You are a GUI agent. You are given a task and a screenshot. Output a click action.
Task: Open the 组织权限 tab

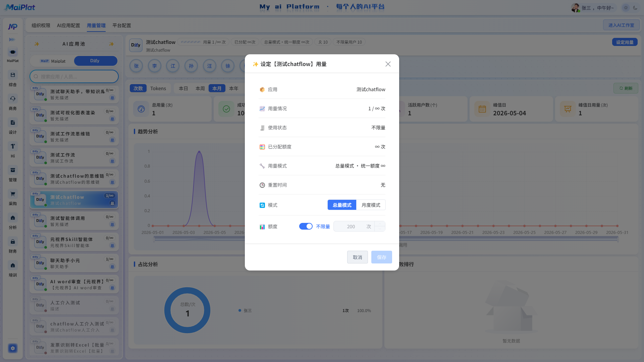[x=41, y=25]
